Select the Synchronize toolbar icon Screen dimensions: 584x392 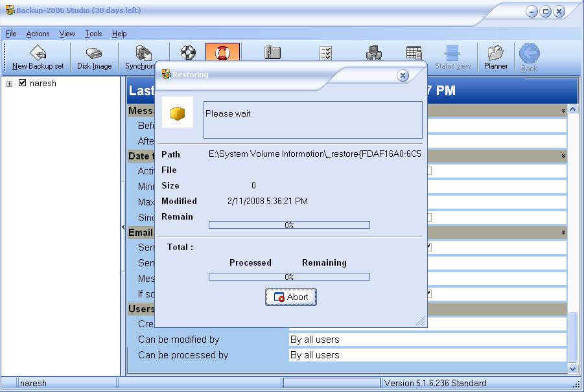(x=143, y=53)
